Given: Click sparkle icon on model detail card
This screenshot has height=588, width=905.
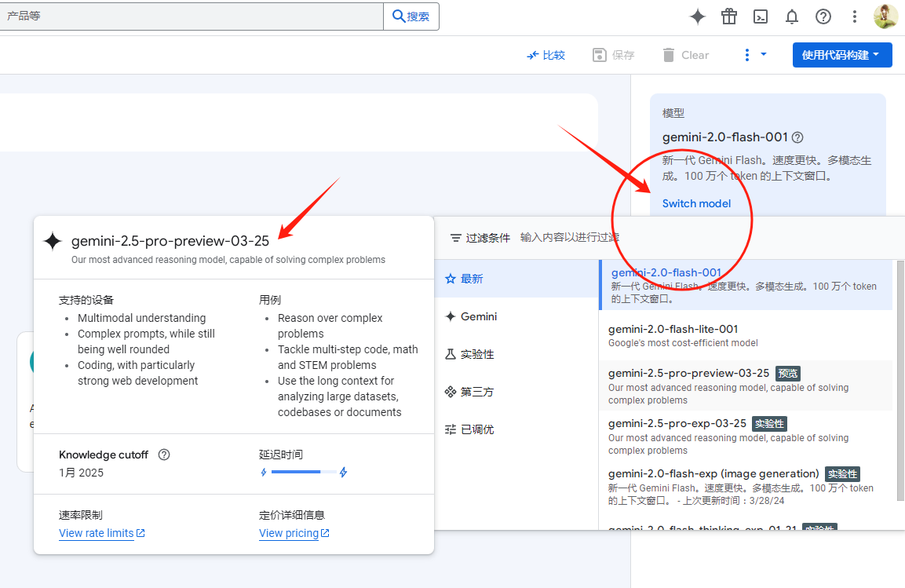Looking at the screenshot, I should [x=53, y=241].
